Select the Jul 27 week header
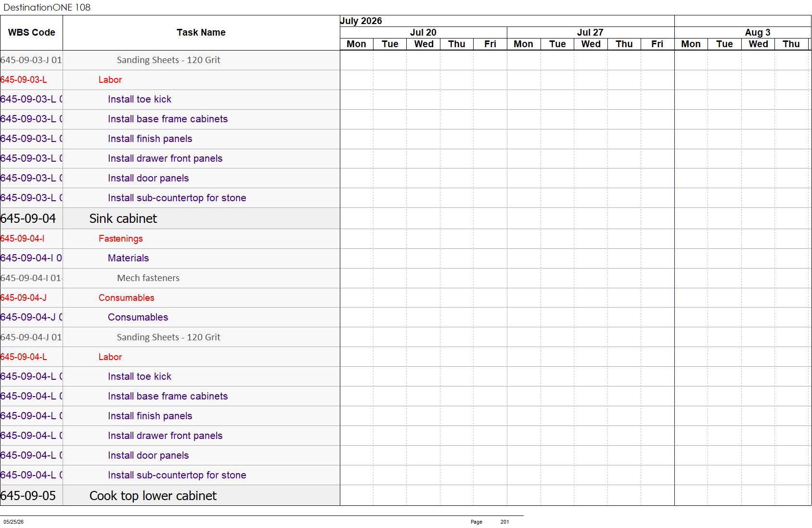 [x=590, y=32]
